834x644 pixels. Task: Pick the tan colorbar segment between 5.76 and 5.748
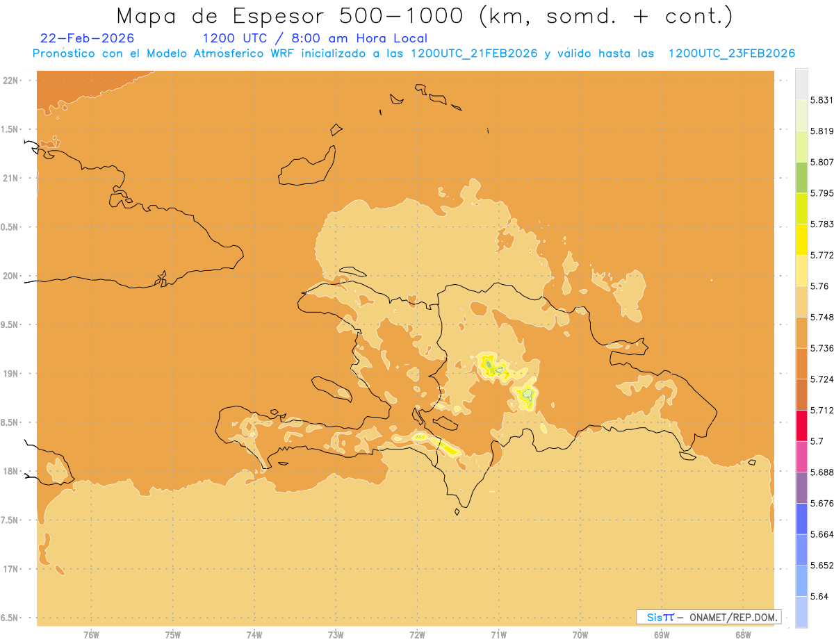tap(801, 302)
